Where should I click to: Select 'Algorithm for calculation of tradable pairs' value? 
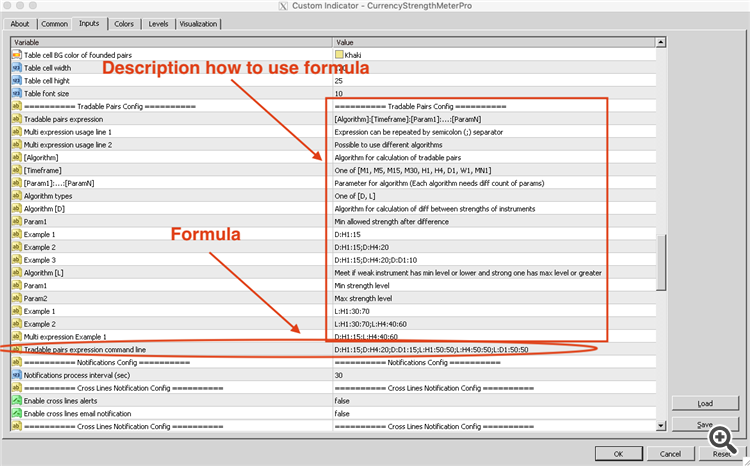(398, 158)
